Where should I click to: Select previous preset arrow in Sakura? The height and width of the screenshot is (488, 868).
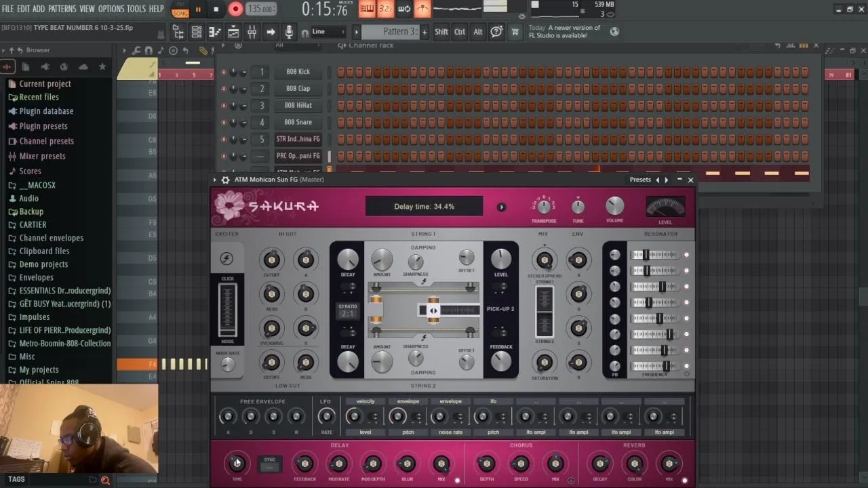(x=656, y=180)
